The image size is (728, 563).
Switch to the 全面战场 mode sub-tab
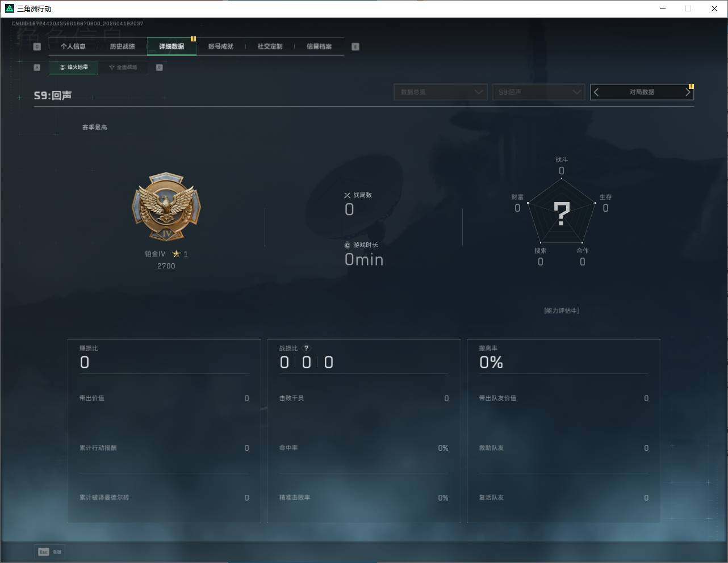pos(123,68)
